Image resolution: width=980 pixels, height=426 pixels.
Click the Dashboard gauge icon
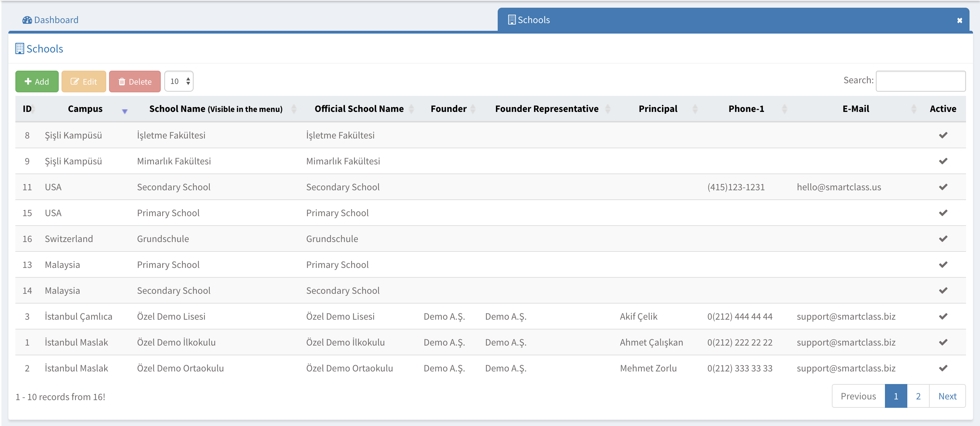coord(27,20)
